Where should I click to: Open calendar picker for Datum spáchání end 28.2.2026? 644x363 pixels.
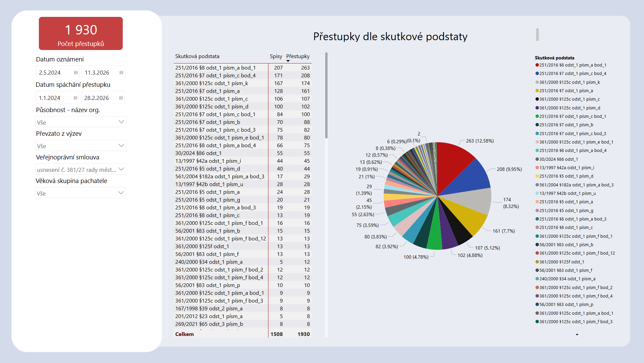pos(121,98)
